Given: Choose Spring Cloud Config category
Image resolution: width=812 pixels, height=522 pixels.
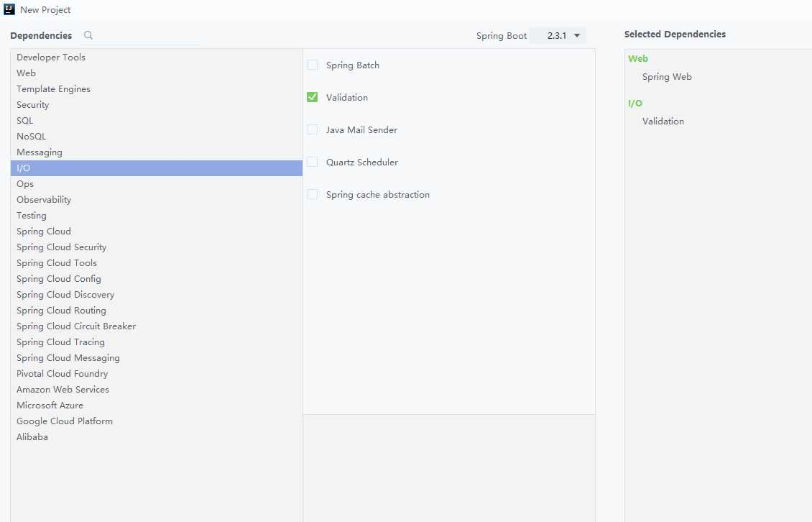Looking at the screenshot, I should pyautogui.click(x=157, y=278).
